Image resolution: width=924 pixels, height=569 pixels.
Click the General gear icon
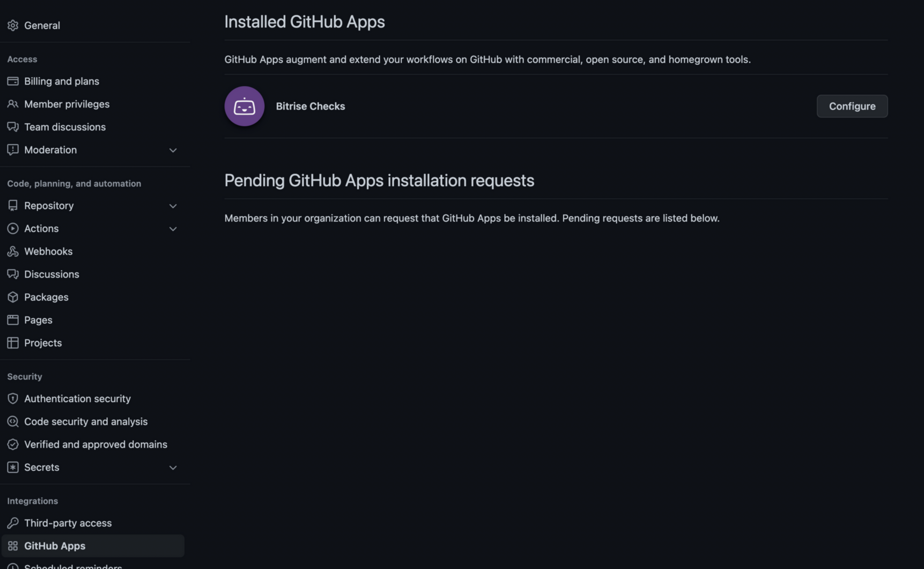click(13, 25)
